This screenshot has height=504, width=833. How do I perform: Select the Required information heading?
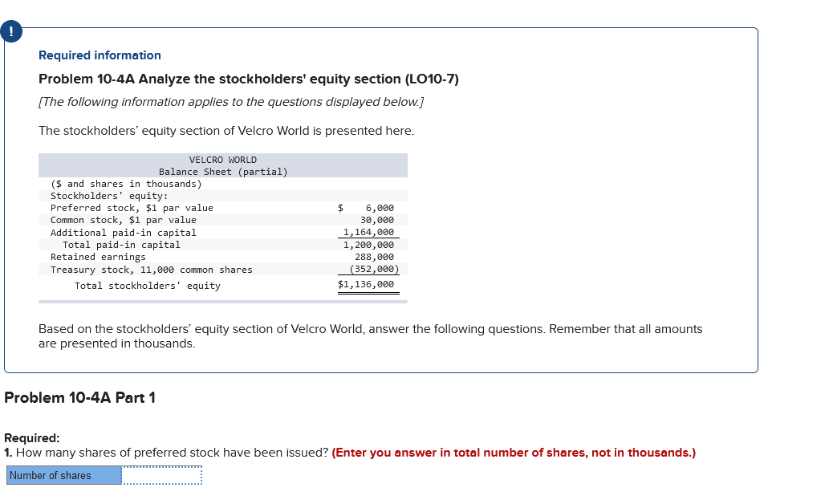click(100, 55)
